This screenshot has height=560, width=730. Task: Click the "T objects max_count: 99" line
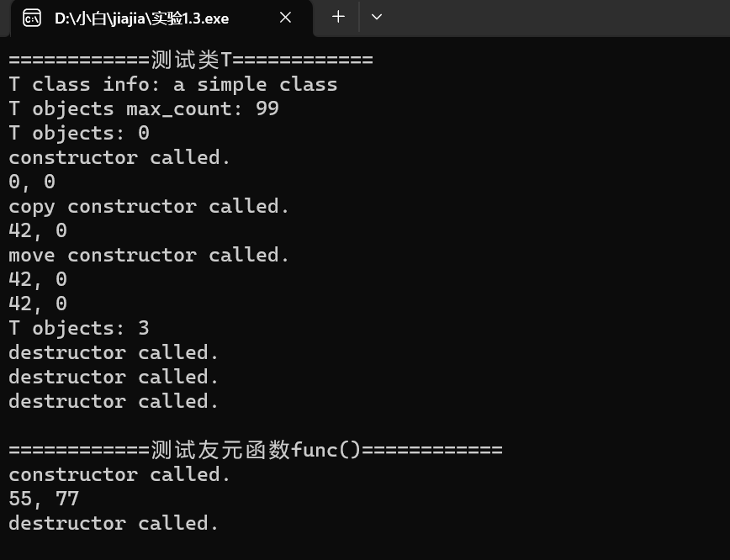click(x=143, y=108)
